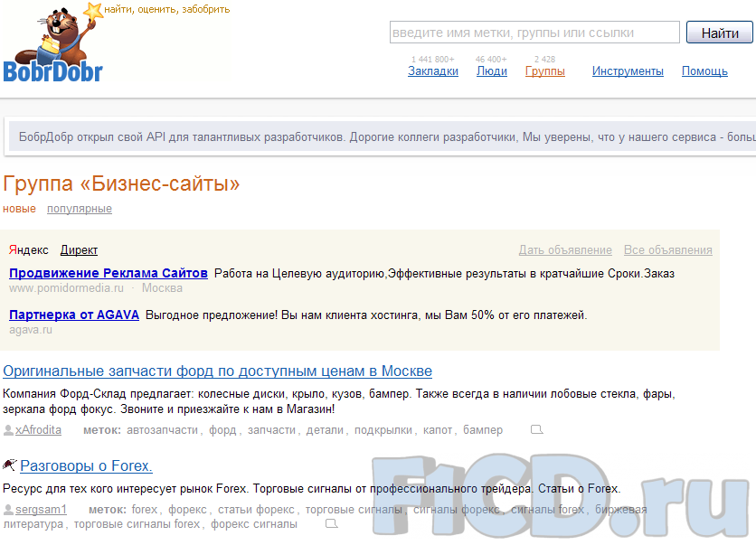Click the форд tag
This screenshot has height=545, width=756.
click(222, 430)
